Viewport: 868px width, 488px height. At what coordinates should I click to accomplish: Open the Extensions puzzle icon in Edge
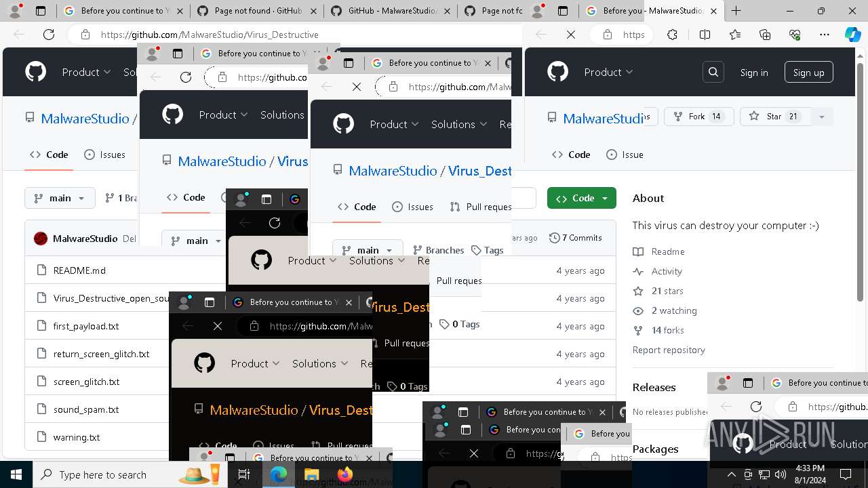click(672, 35)
